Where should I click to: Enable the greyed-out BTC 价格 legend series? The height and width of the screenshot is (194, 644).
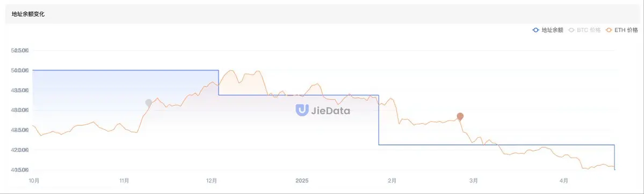point(584,30)
